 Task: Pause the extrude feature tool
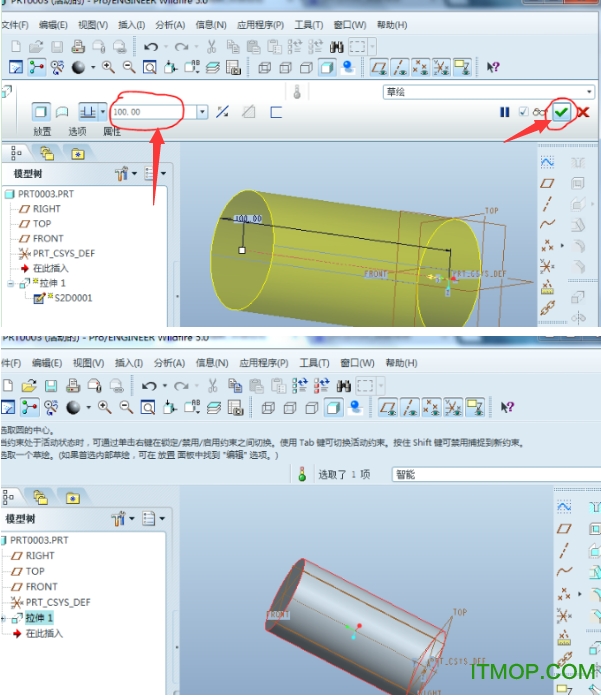[506, 113]
